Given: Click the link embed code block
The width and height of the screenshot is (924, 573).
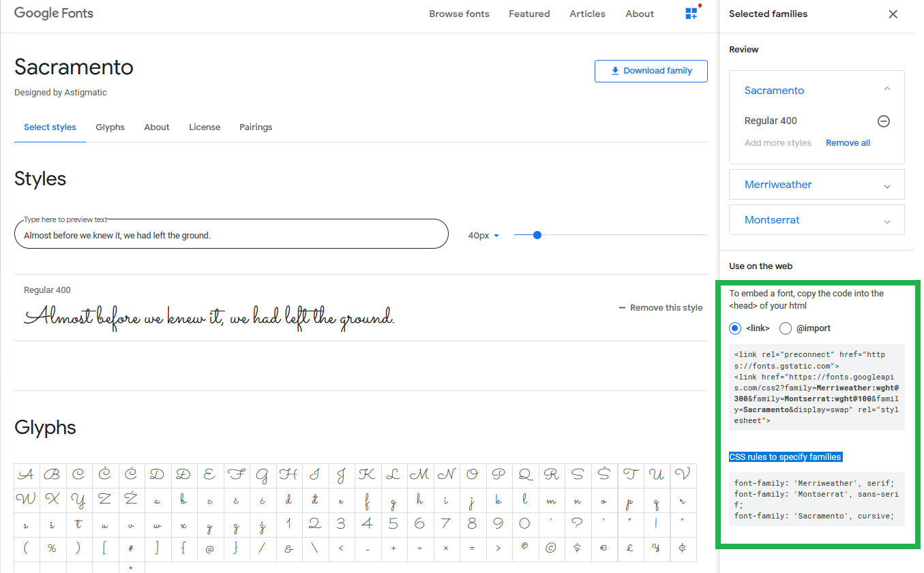Looking at the screenshot, I should point(816,387).
